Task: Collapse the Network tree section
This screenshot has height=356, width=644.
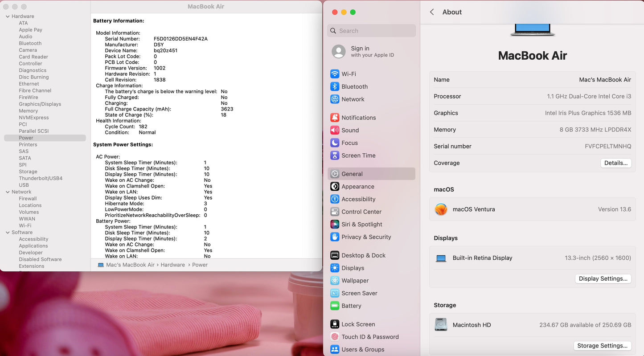Action: pos(8,192)
